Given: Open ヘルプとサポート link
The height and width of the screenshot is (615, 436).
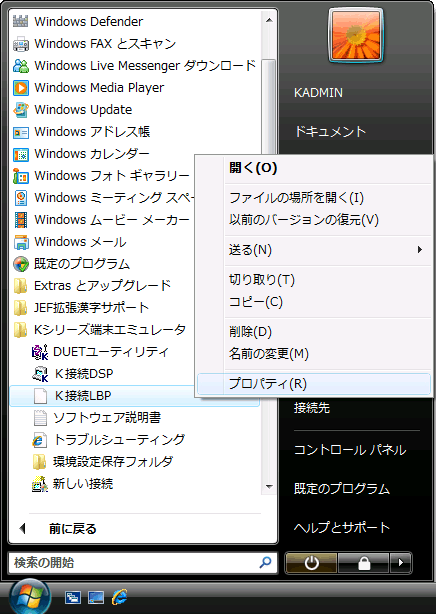Looking at the screenshot, I should [x=342, y=528].
